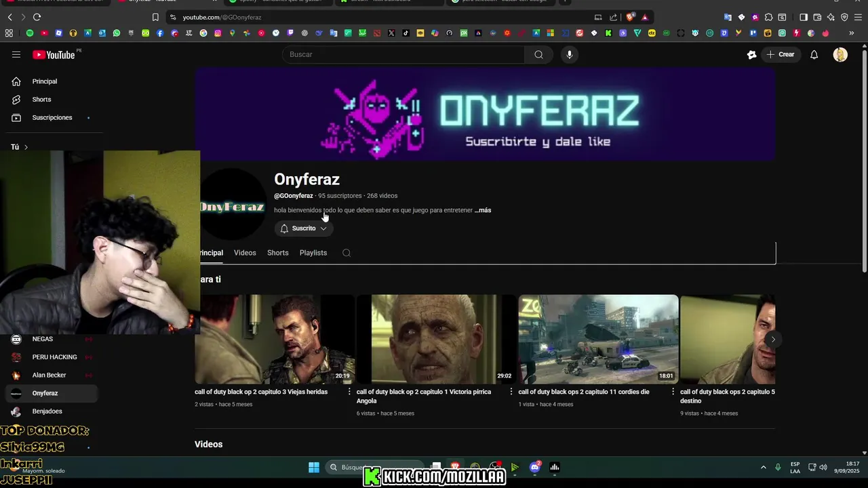Open the Alan Becker subscription

click(x=51, y=375)
